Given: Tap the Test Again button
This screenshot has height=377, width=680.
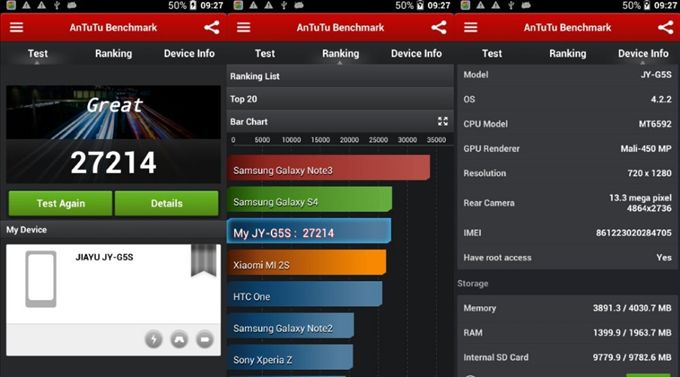Looking at the screenshot, I should coord(60,203).
